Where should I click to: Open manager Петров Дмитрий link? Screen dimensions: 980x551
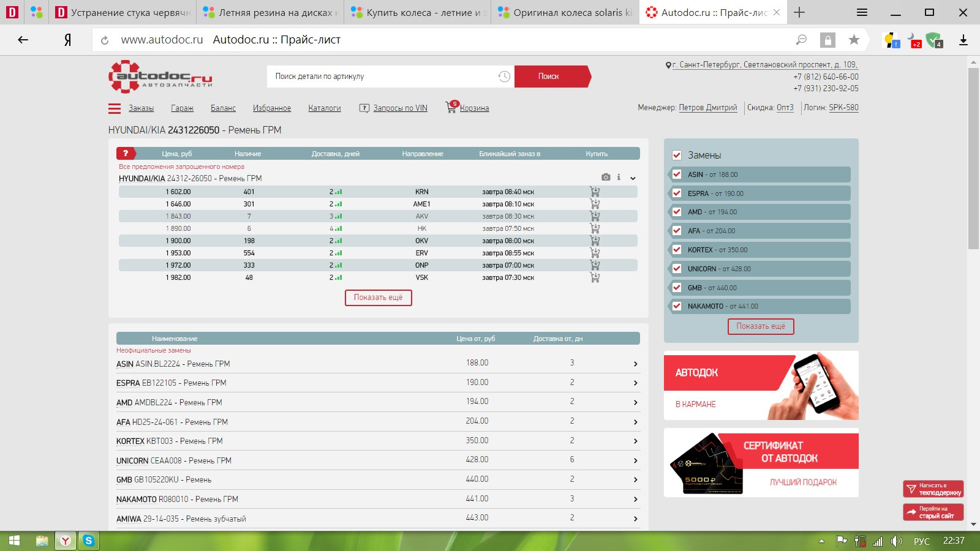[708, 108]
